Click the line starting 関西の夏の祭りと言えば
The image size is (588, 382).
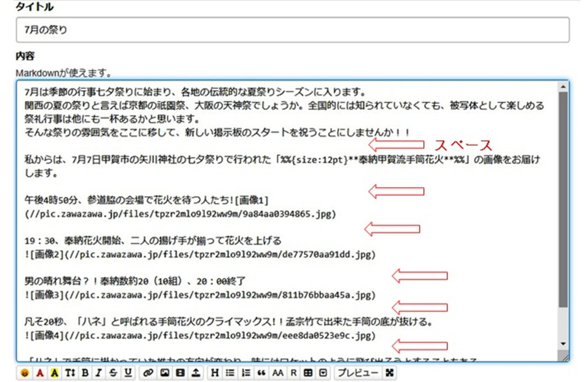coord(284,106)
